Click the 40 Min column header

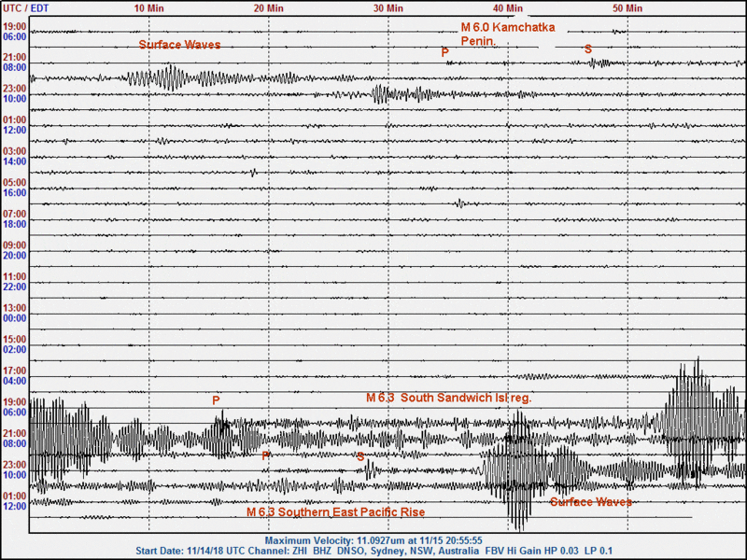(x=507, y=7)
